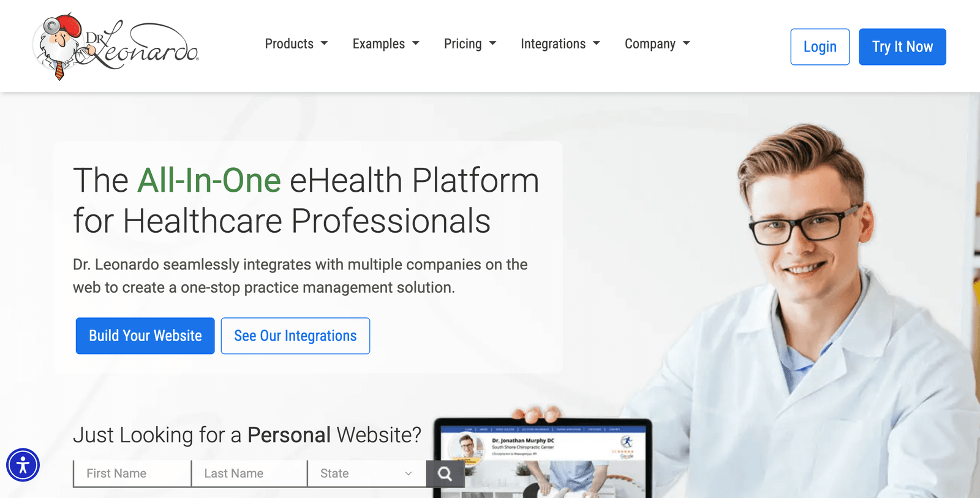This screenshot has height=498, width=980.
Task: Open the Pricing dropdown menu
Action: pos(470,44)
